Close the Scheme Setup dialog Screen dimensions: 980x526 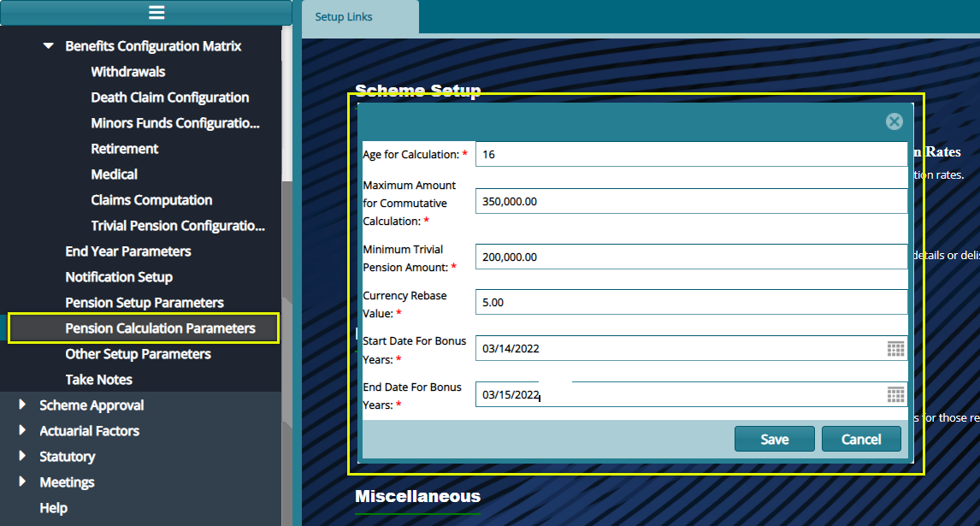(x=894, y=121)
